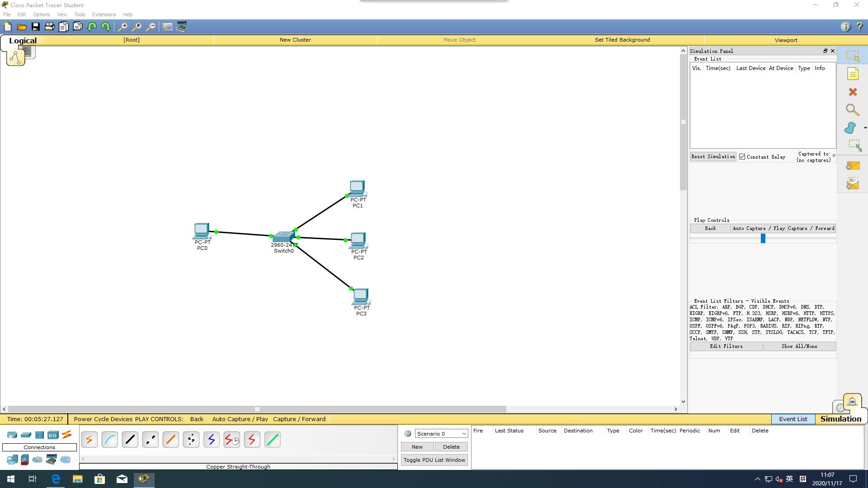Click Capture / Forward in Simulation Panel
Screen dimensions: 868x488
pyautogui.click(x=811, y=228)
